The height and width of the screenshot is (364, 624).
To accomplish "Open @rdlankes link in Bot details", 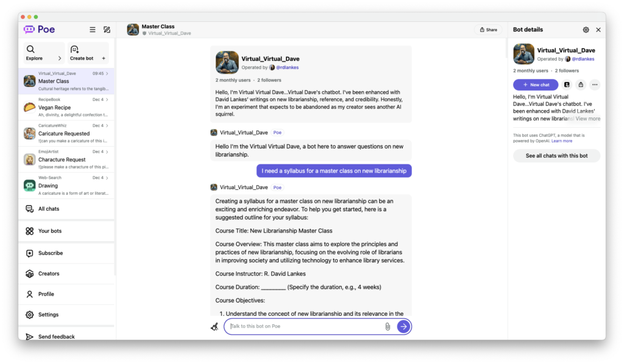I will pos(583,59).
